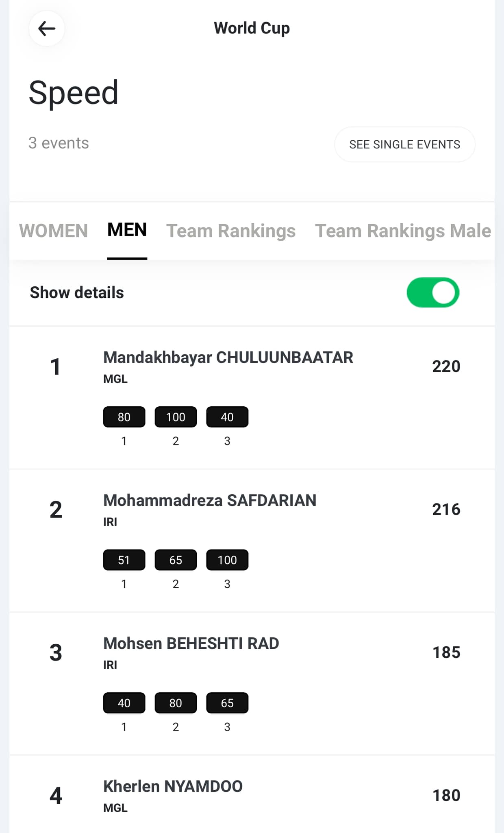The height and width of the screenshot is (833, 504).
Task: Tap Chuluunbaatar's 40-point event 3 badge
Action: pyautogui.click(x=227, y=417)
